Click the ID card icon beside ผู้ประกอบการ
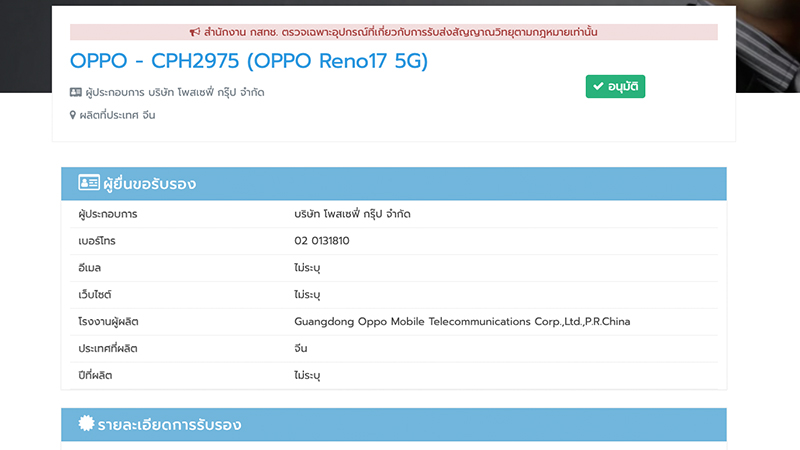800x450 pixels. click(x=76, y=92)
